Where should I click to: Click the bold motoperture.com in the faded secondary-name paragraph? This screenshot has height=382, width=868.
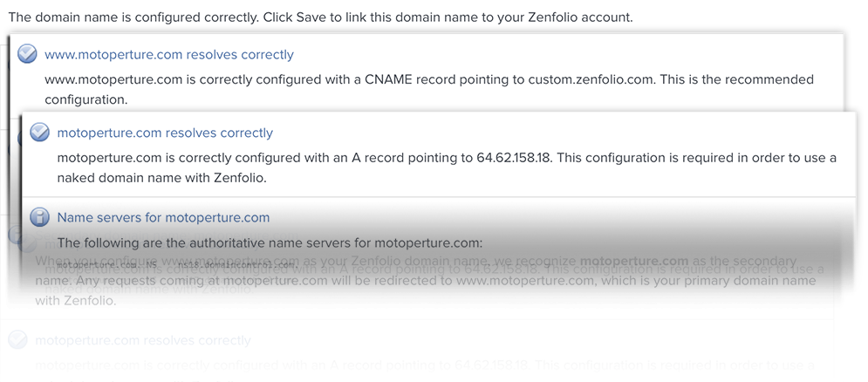[x=634, y=260]
